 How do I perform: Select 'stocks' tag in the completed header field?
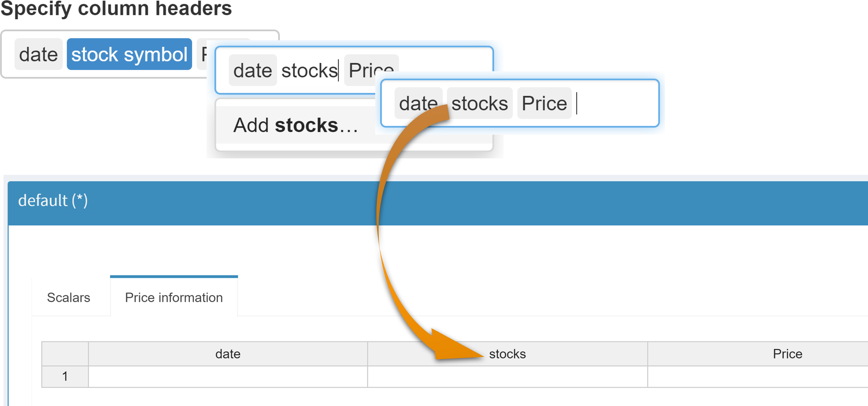point(479,103)
